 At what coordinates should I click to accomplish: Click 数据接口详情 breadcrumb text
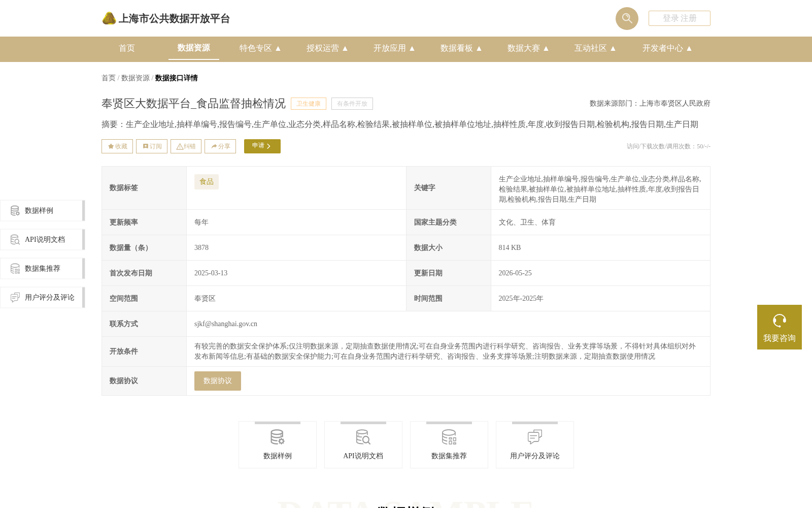(x=177, y=78)
